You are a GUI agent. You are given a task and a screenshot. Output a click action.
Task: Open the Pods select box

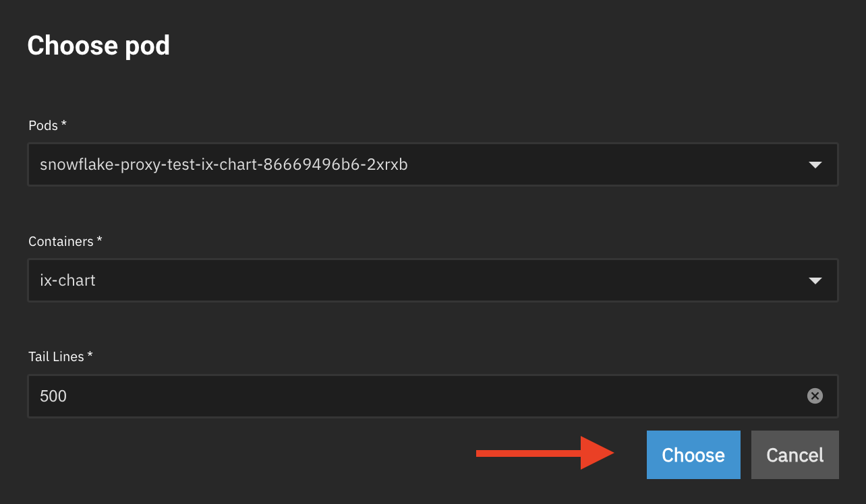tap(433, 164)
